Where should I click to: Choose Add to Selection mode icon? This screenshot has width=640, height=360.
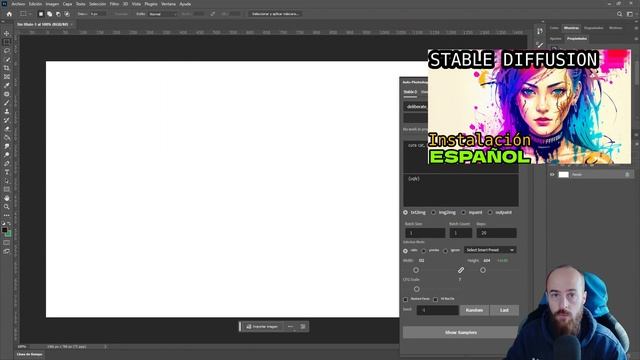[x=49, y=14]
